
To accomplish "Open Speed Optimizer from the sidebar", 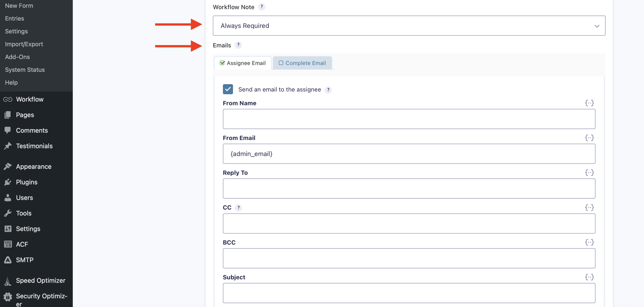I will (40, 280).
